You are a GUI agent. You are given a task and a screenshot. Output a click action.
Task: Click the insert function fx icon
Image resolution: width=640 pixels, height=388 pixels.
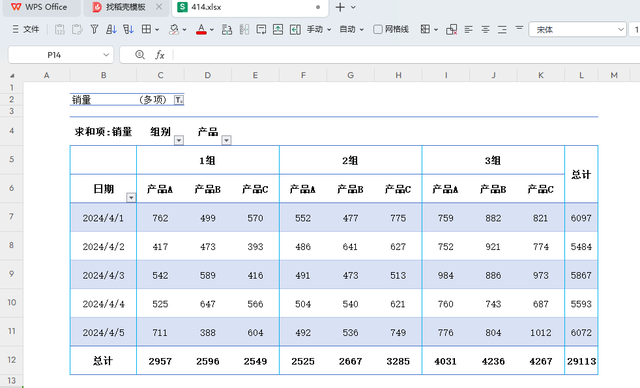click(x=160, y=55)
